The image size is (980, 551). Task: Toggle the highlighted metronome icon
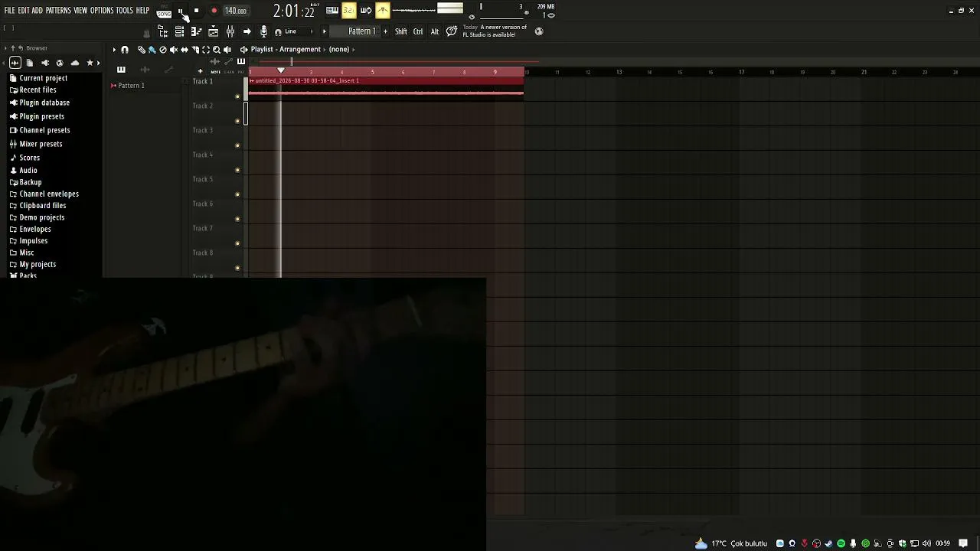(x=383, y=11)
